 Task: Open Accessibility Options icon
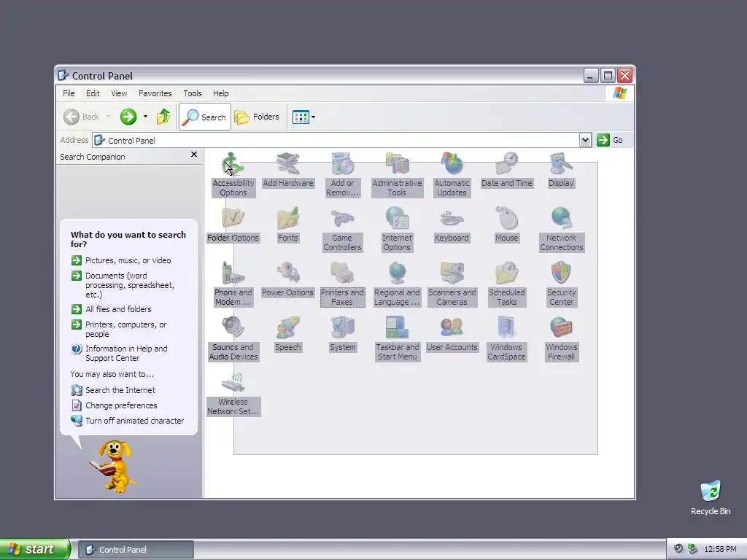pyautogui.click(x=233, y=174)
